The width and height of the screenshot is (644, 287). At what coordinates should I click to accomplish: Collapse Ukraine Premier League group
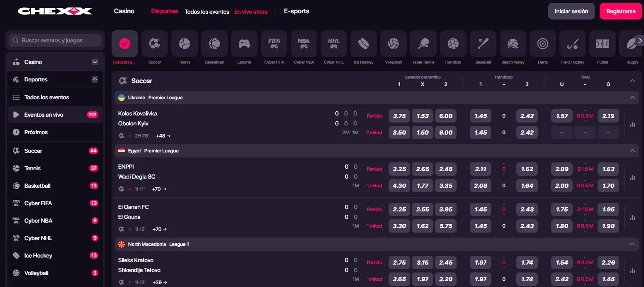point(632,98)
